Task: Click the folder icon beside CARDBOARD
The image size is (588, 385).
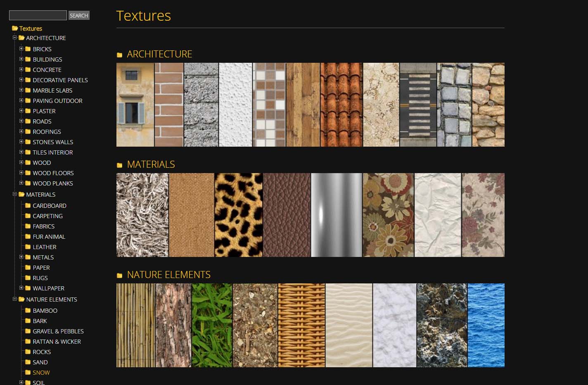Action: pos(28,205)
